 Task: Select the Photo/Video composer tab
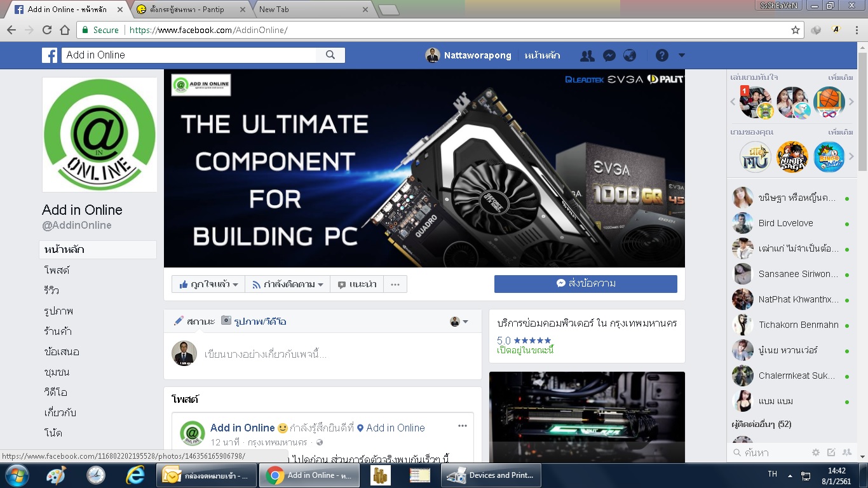pos(254,322)
